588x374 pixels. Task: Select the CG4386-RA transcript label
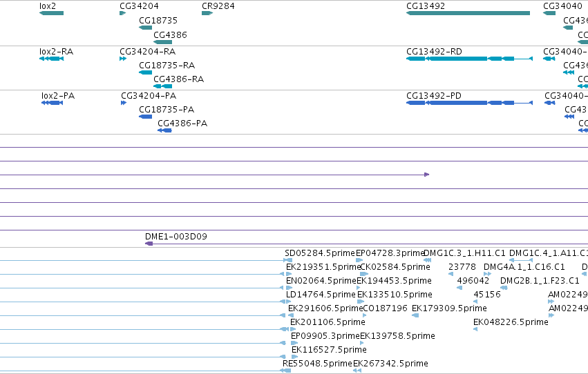click(179, 79)
